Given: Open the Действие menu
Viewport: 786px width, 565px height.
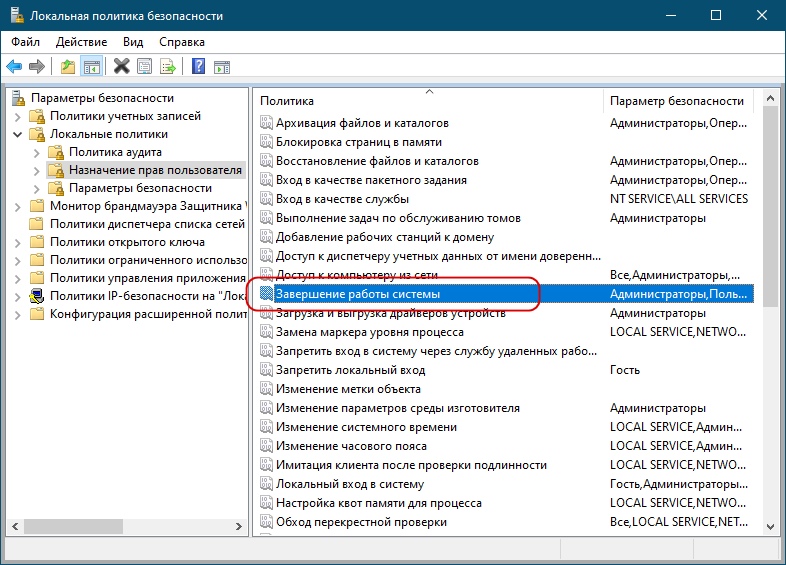Looking at the screenshot, I should [81, 42].
